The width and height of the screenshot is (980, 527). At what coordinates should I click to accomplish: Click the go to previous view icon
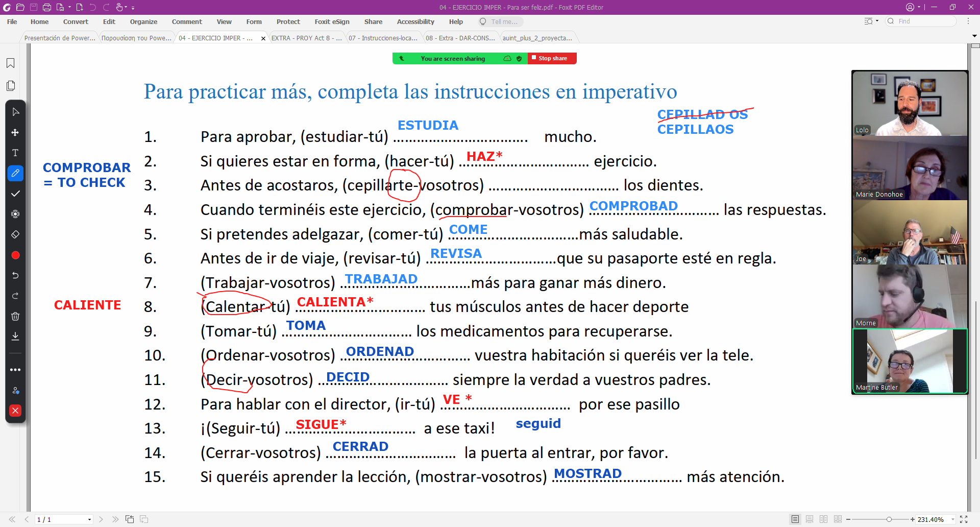coord(130,519)
